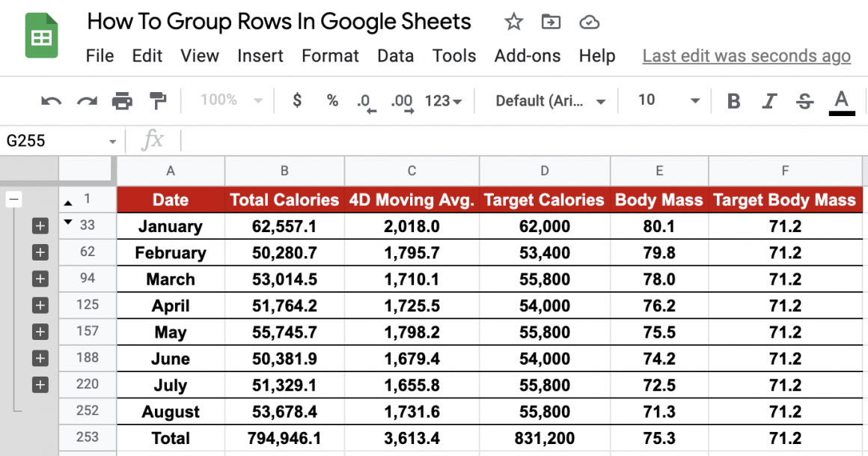
Task: Open the Google Sheets home icon
Action: pos(42,37)
